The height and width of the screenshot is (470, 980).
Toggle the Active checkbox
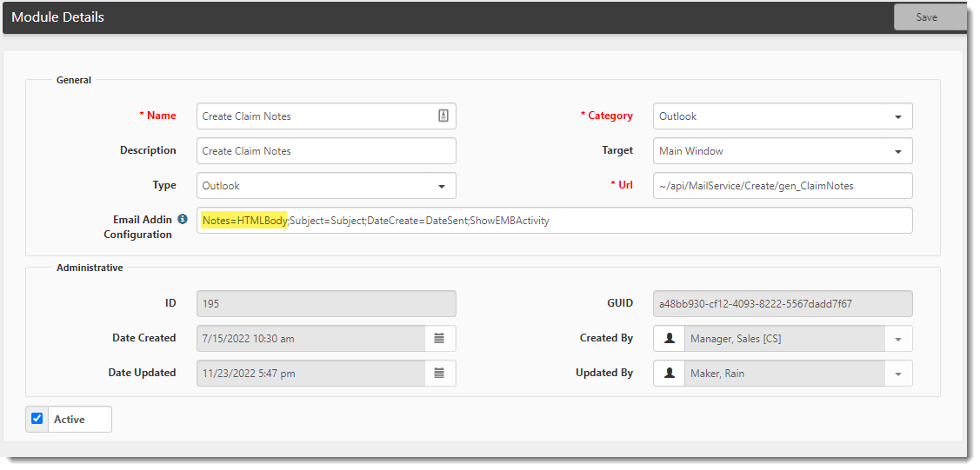click(37, 419)
